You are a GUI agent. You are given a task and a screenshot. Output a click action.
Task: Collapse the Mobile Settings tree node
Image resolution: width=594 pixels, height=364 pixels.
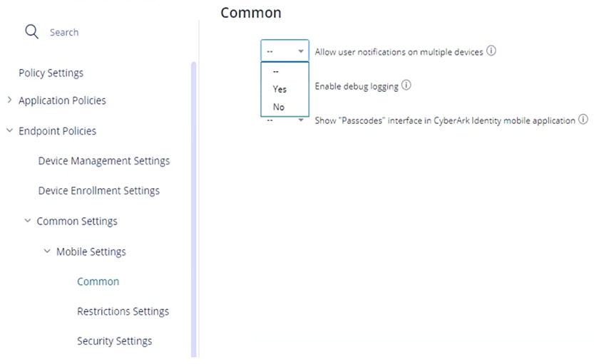(x=47, y=251)
